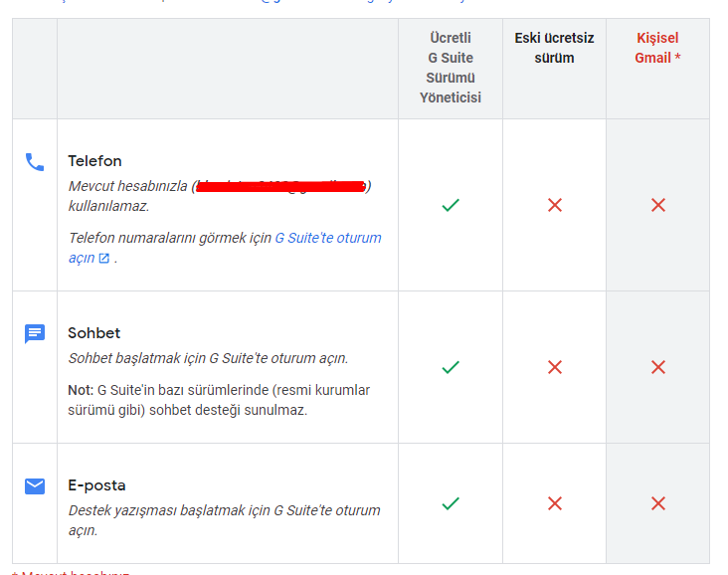Viewport: 728px width, 575px height.
Task: Click red X under Eski ücretsiz sürüm for E-posta
Action: tap(555, 503)
